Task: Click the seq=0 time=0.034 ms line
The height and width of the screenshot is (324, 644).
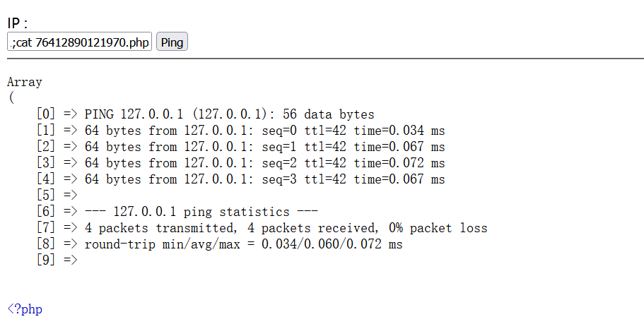Action: (x=240, y=131)
